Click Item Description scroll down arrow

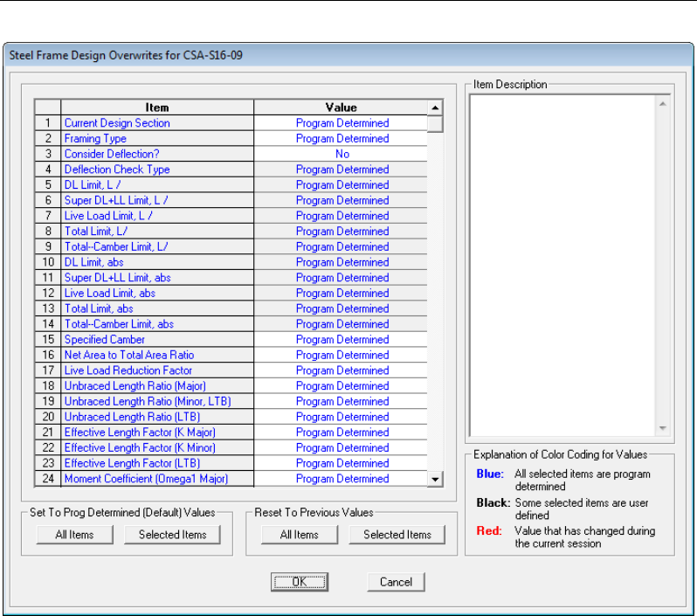pyautogui.click(x=662, y=428)
